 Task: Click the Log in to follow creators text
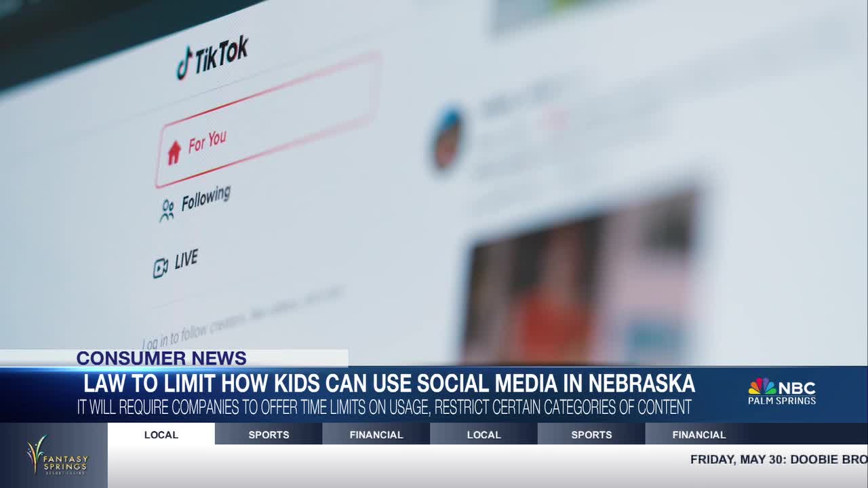[x=244, y=319]
